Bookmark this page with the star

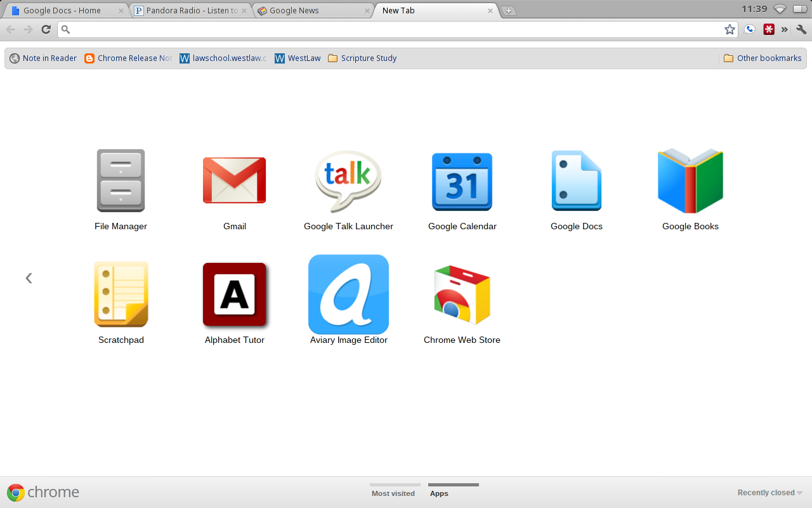pos(730,29)
